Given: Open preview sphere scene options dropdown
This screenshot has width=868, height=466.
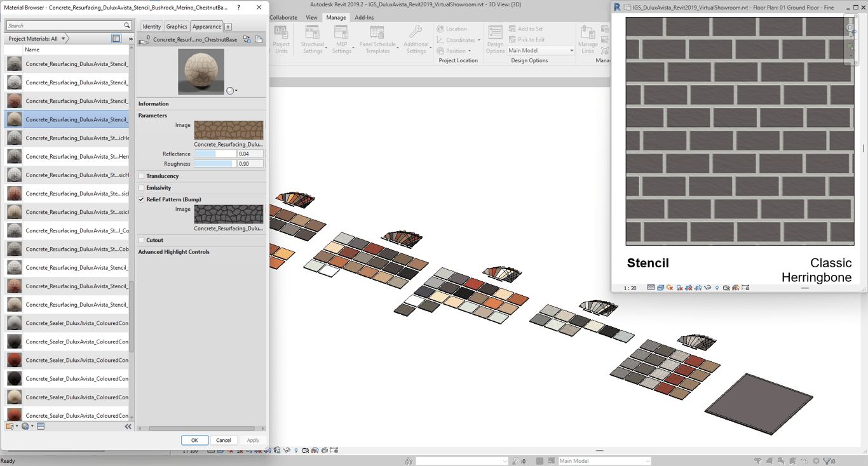Looking at the screenshot, I should coord(232,91).
